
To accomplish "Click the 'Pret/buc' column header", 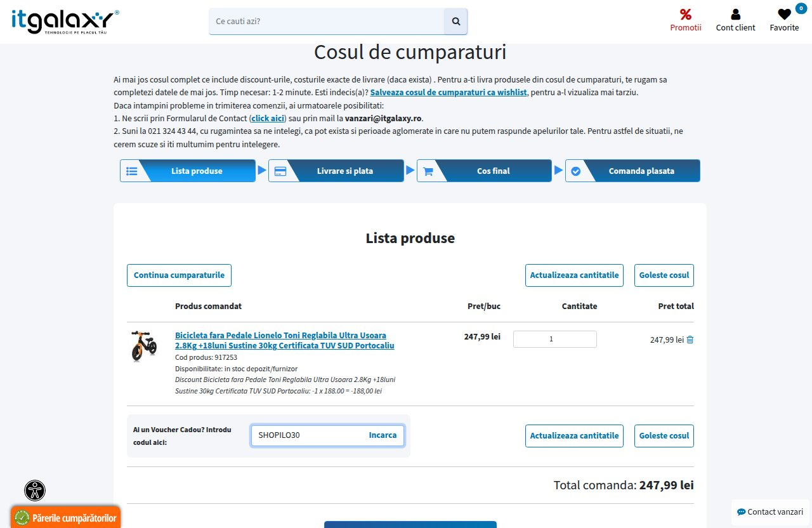I will (x=484, y=306).
